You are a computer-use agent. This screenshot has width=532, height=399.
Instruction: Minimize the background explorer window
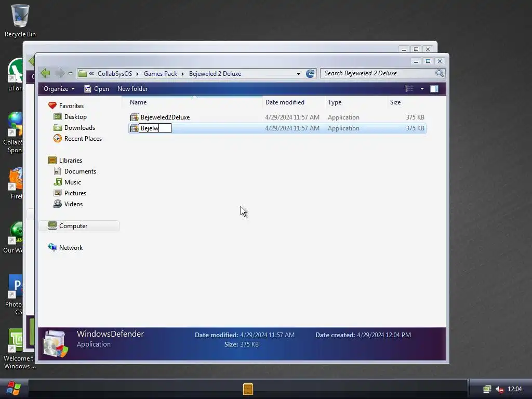(x=404, y=49)
